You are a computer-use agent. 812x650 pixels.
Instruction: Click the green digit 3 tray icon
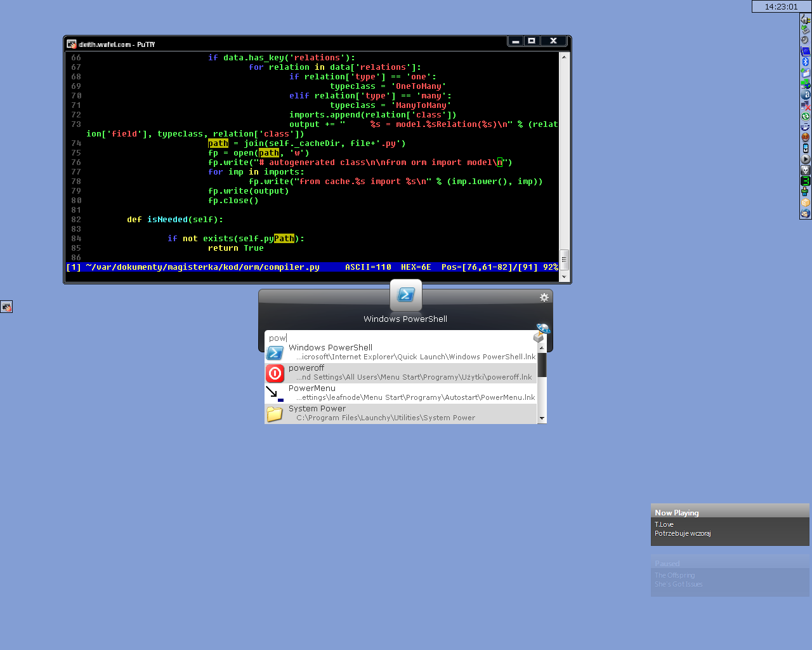click(x=806, y=182)
